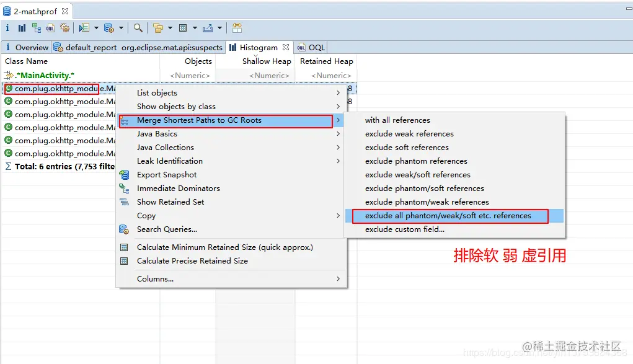Viewport: 633px width, 364px height.
Task: Click the Calculate Minimum Retained Size icon
Action: pos(125,247)
